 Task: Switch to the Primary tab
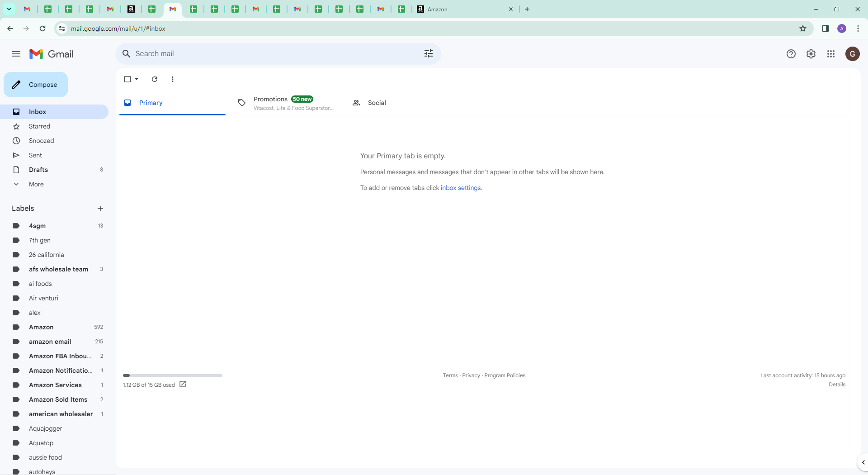[172, 103]
